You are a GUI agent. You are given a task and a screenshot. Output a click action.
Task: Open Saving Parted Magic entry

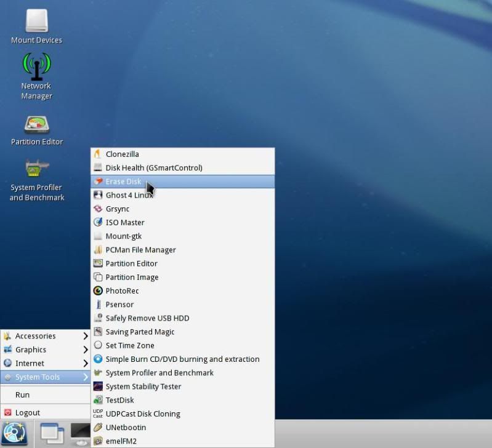coord(183,332)
